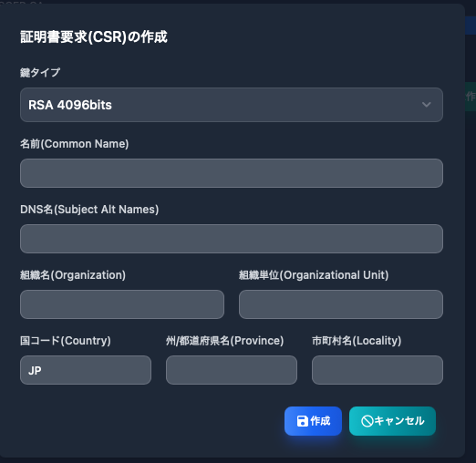The height and width of the screenshot is (463, 476).
Task: Open the RSA 4096bits key type selector
Action: point(232,105)
